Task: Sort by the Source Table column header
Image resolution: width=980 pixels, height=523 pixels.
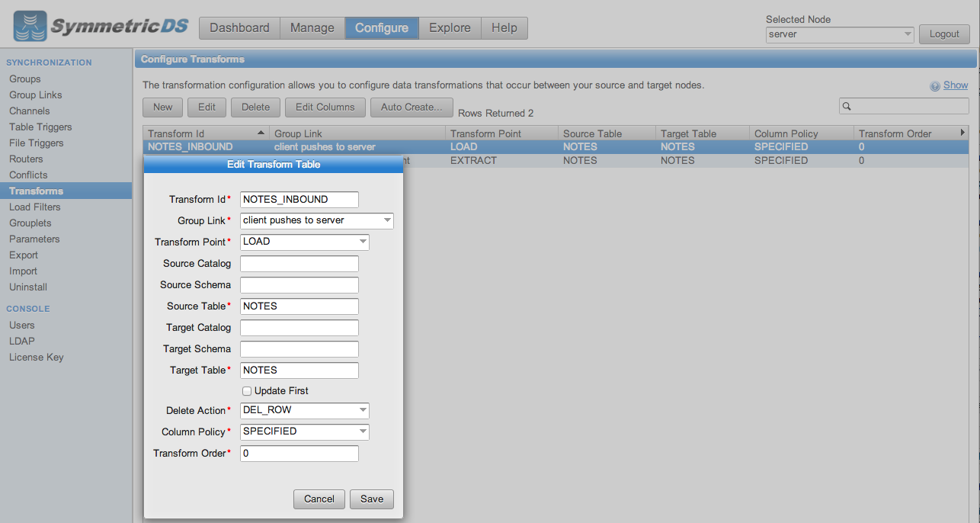Action: tap(607, 133)
